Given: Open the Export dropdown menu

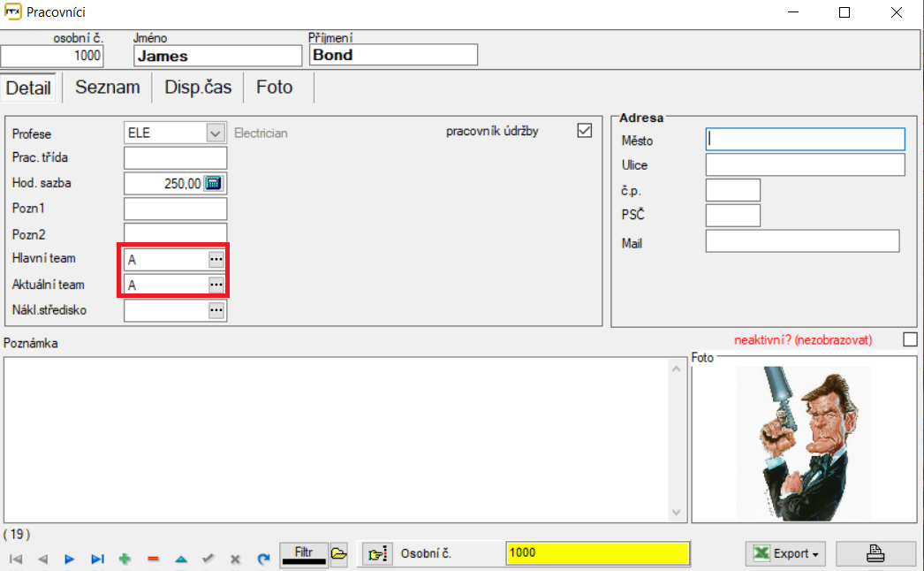Looking at the screenshot, I should click(785, 554).
